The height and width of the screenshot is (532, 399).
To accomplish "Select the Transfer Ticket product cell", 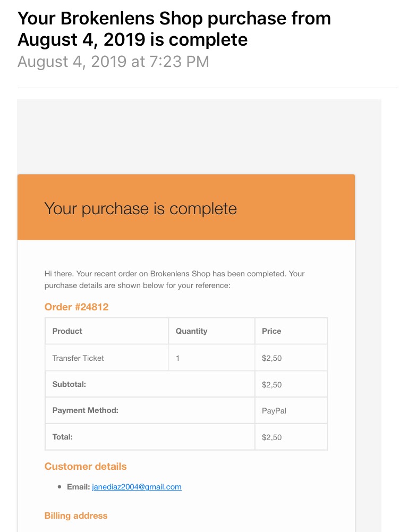I will (x=107, y=358).
